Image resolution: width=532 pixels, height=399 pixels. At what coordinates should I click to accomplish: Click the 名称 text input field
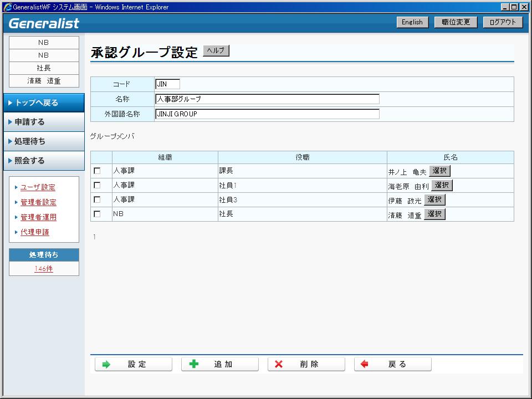point(267,99)
